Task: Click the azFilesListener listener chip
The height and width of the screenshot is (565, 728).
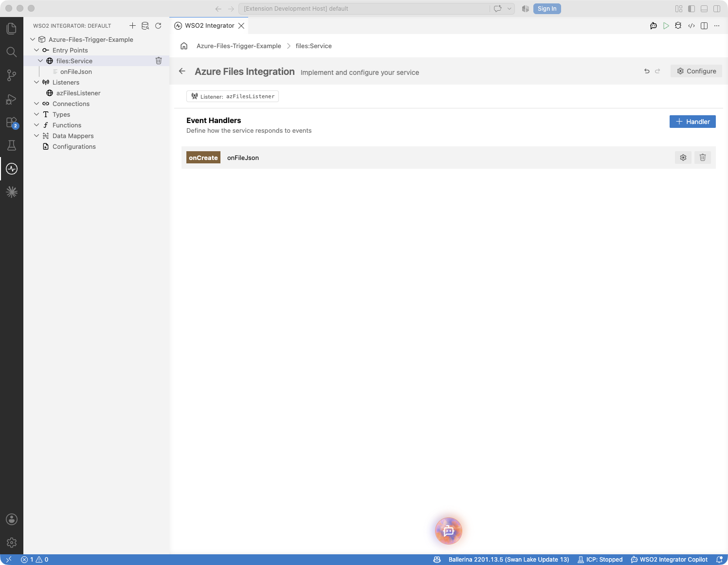Action: 233,96
